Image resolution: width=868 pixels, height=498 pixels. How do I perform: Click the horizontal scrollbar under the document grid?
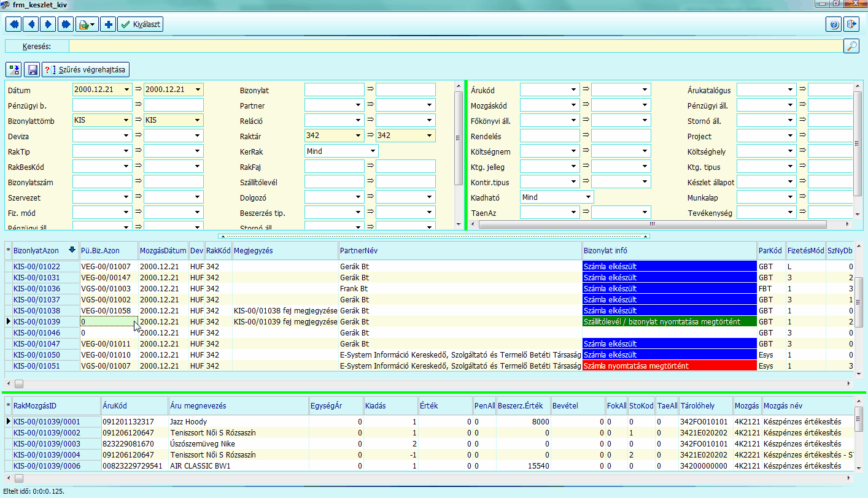[430, 384]
